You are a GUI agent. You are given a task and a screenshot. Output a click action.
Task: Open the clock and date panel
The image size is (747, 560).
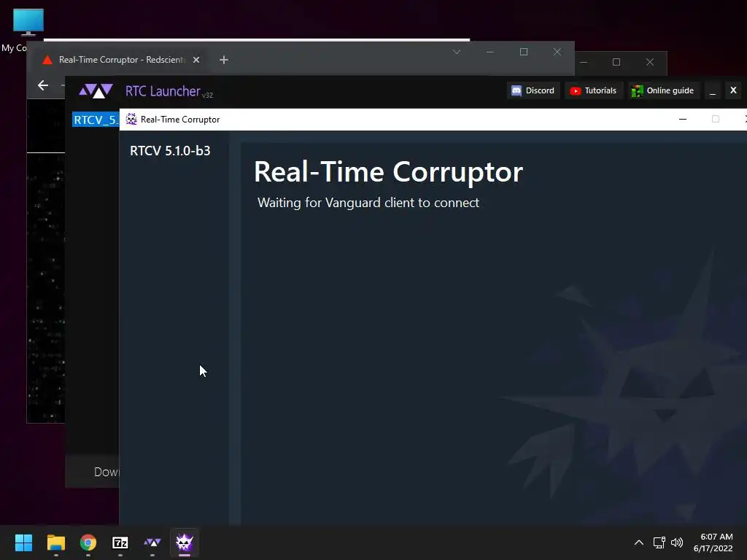coord(713,542)
